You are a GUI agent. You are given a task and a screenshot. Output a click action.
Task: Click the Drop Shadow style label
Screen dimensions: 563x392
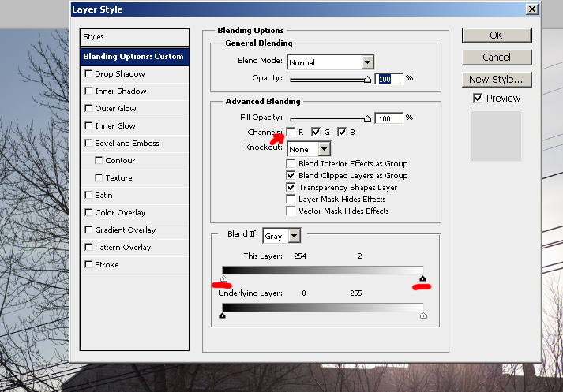coord(120,73)
